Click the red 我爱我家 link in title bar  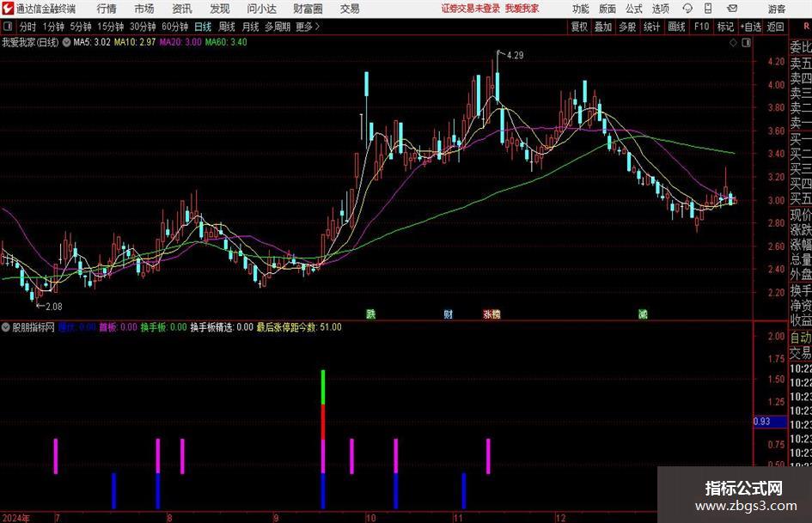522,9
